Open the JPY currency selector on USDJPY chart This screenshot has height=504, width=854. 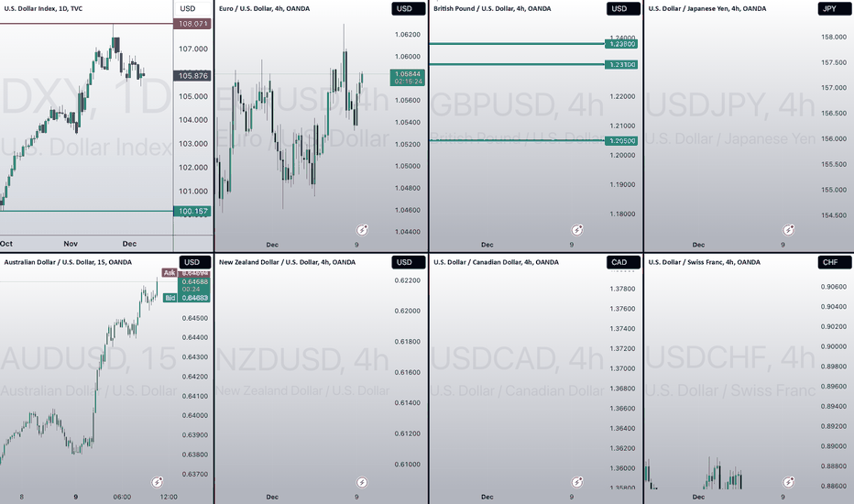coord(835,9)
